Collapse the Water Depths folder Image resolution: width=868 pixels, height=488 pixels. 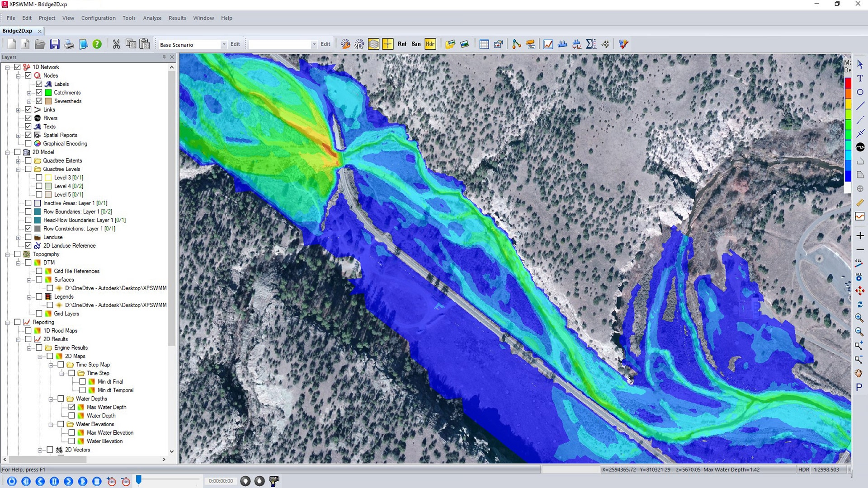pyautogui.click(x=51, y=399)
